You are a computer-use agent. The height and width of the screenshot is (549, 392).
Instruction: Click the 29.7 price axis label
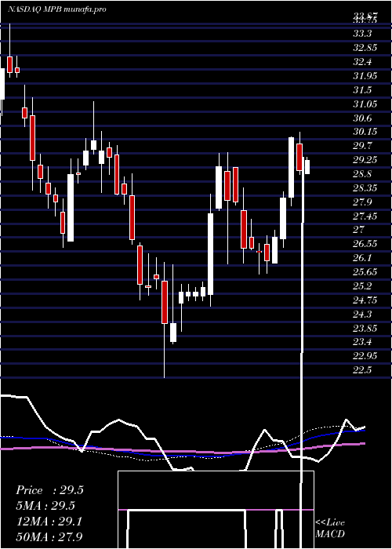362,146
